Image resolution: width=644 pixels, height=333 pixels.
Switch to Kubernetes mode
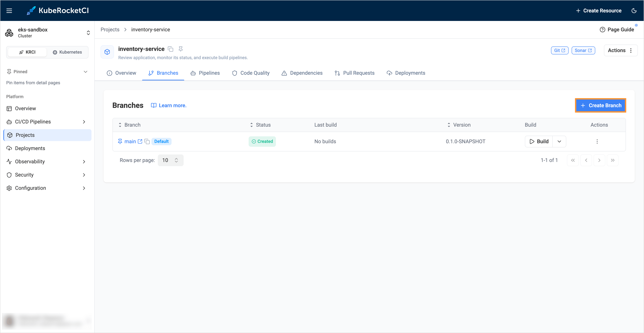click(x=67, y=52)
